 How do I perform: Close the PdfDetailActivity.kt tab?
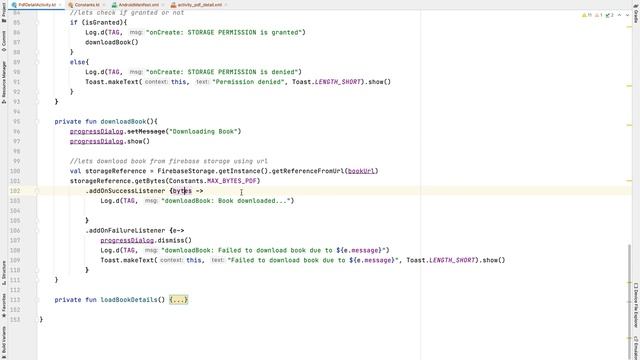pyautogui.click(x=60, y=5)
